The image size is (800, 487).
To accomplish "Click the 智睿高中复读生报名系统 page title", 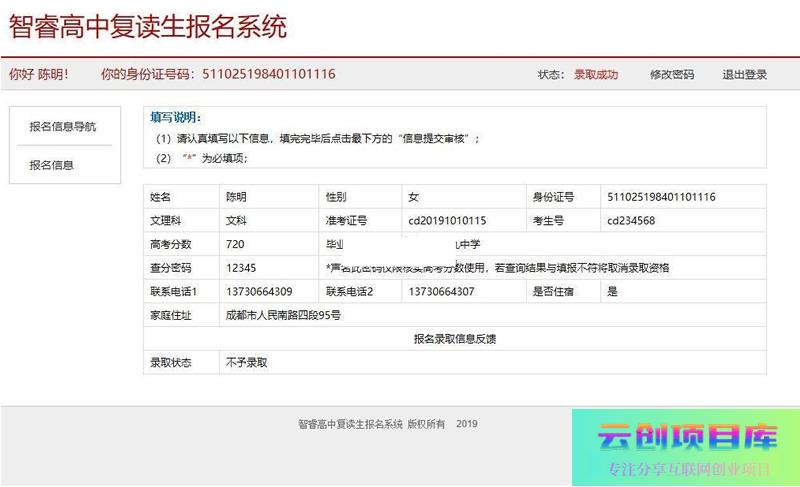I will click(148, 27).
